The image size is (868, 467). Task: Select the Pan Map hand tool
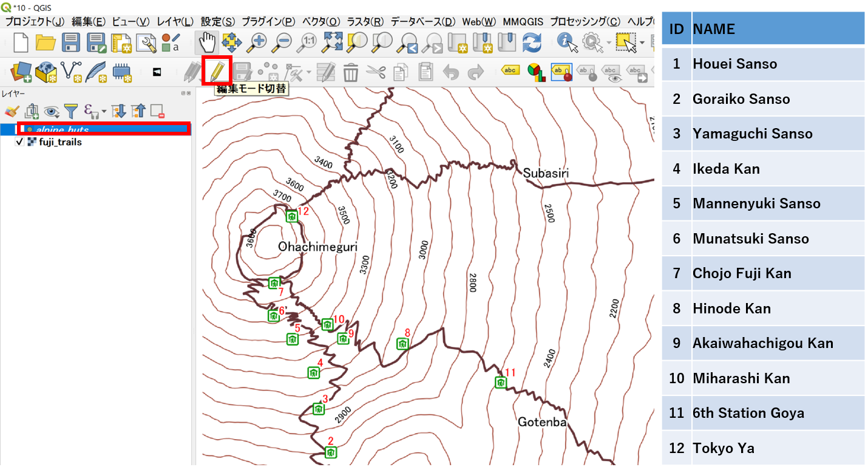click(x=208, y=43)
